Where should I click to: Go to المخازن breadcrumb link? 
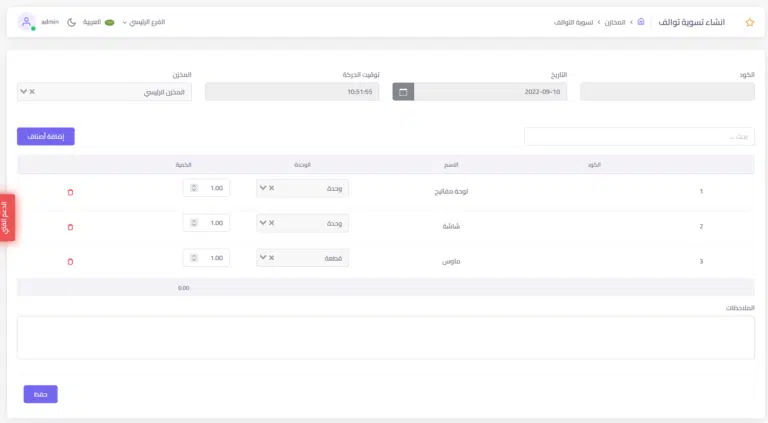tap(614, 22)
